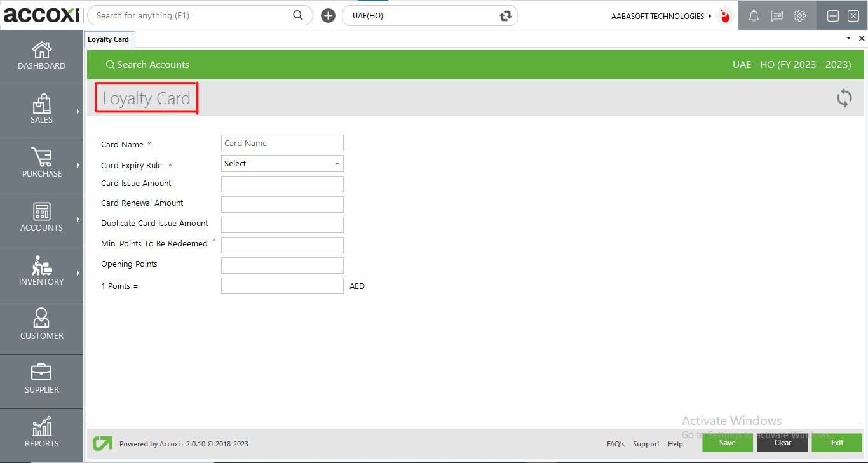Click the Card Name input field
The image size is (868, 463).
[282, 143]
